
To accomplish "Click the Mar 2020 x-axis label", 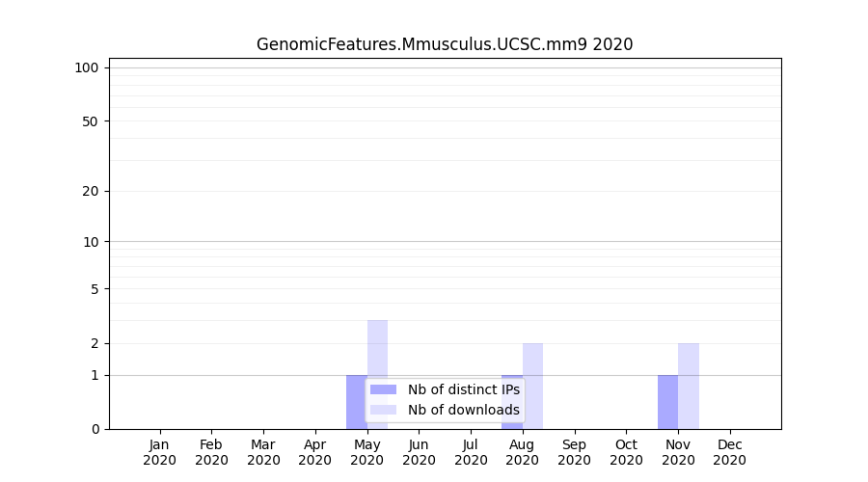I will [263, 452].
